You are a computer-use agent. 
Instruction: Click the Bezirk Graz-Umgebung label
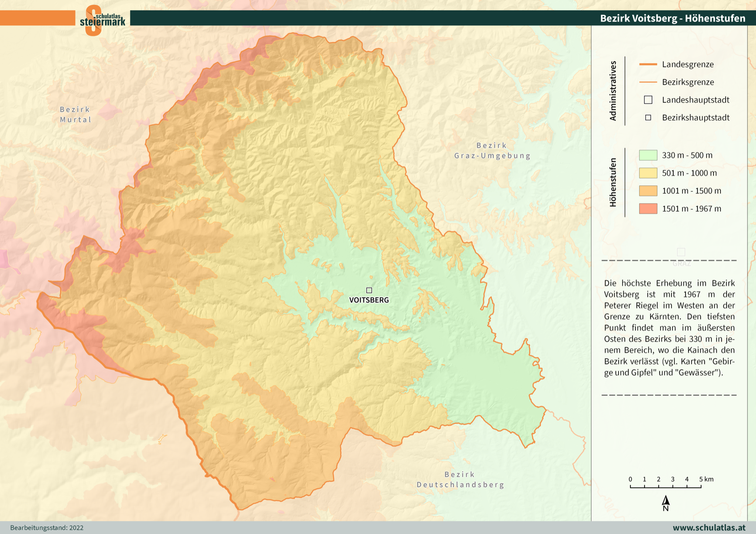point(492,151)
